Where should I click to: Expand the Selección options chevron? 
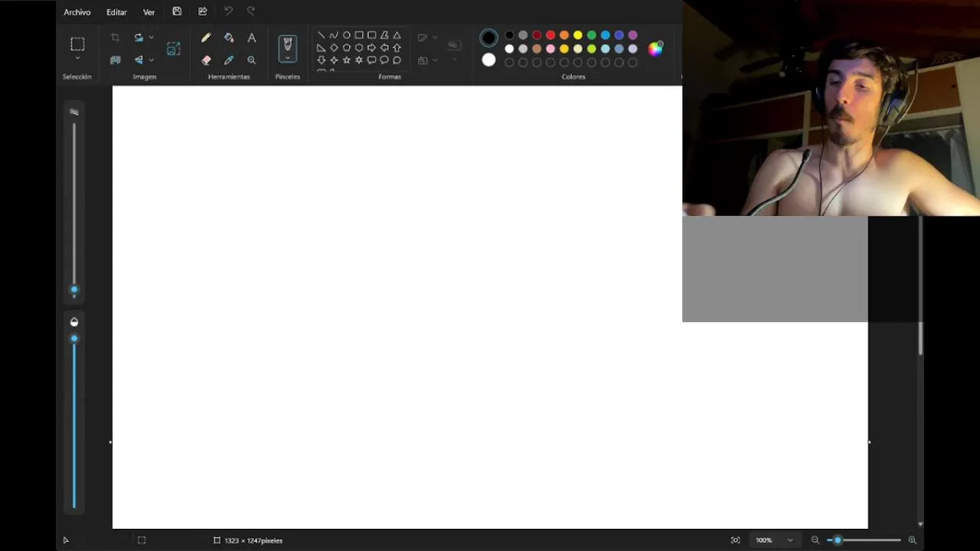(x=77, y=58)
